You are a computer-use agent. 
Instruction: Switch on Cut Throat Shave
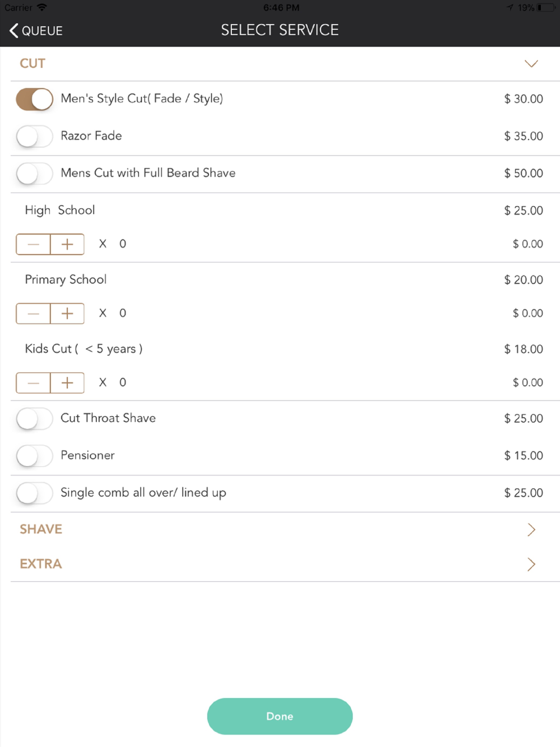click(x=35, y=419)
